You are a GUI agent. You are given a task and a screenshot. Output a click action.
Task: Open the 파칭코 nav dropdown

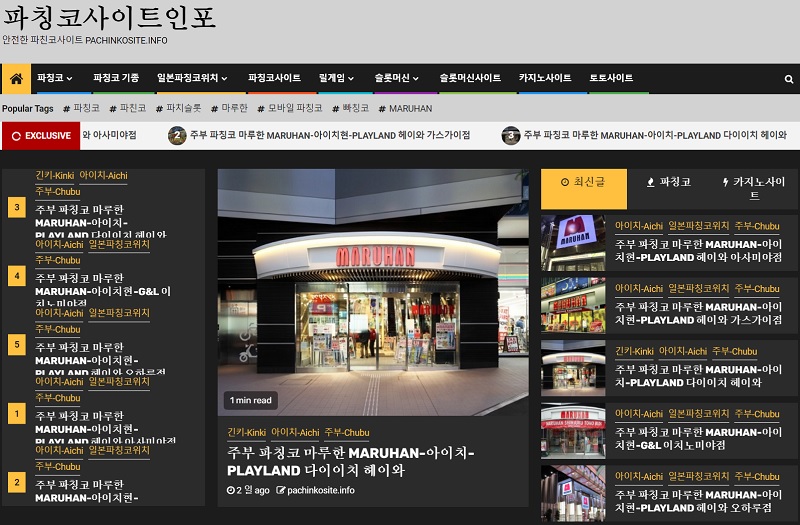pos(55,78)
